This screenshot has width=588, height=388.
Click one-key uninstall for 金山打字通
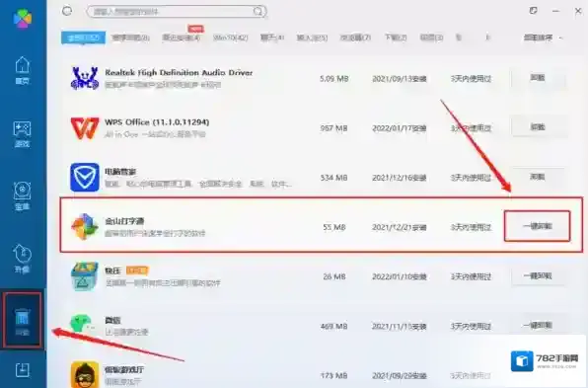[538, 226]
